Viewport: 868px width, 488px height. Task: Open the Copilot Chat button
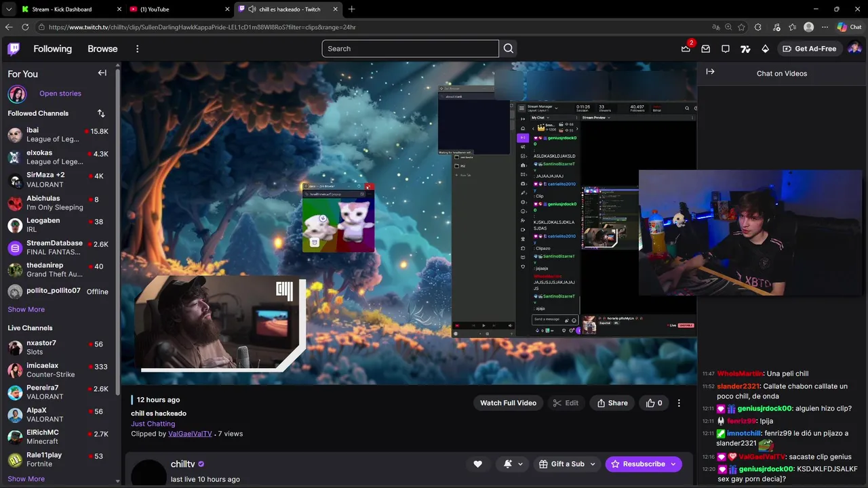[x=849, y=27]
